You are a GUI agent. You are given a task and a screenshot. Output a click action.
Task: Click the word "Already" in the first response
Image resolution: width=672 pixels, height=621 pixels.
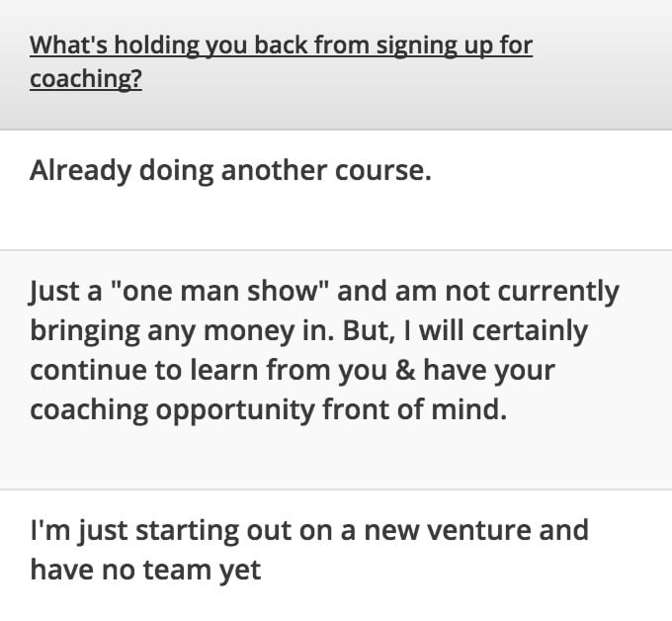[x=80, y=171]
